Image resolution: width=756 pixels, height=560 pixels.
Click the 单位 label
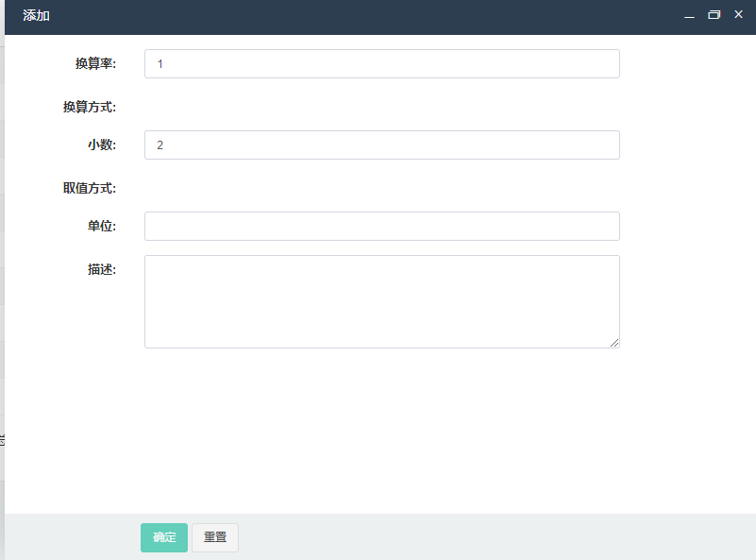[x=102, y=226]
